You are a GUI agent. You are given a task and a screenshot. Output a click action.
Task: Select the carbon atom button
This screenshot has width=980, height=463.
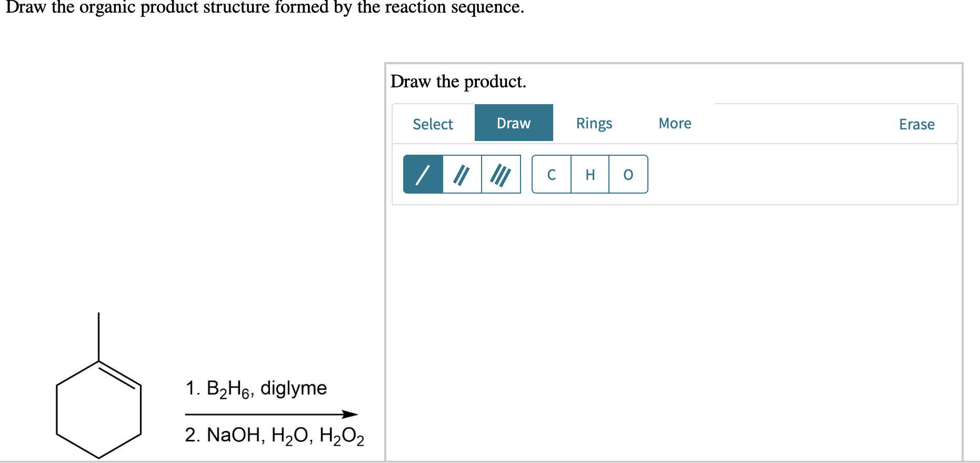coord(552,174)
